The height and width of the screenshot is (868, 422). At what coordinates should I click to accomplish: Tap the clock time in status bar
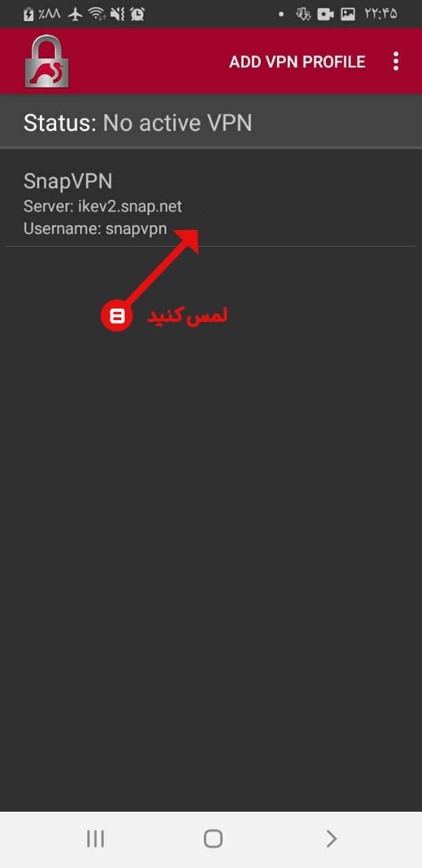381,14
